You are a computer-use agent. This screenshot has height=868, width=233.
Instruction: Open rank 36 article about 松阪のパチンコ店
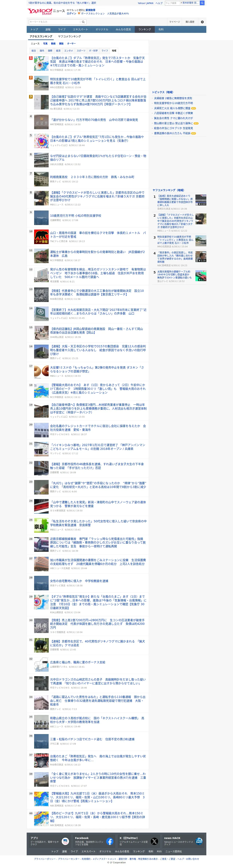[x=92, y=739]
